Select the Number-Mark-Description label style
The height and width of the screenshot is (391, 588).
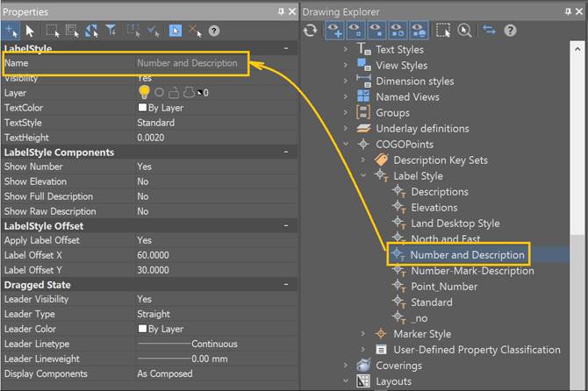[472, 271]
